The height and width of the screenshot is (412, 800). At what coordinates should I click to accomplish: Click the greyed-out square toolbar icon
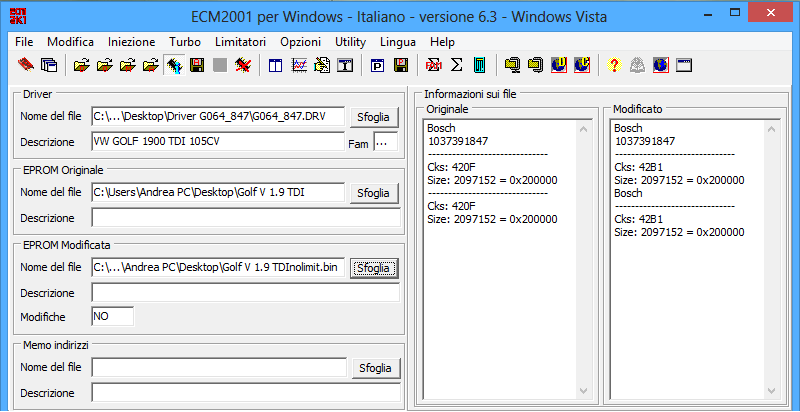coord(220,65)
